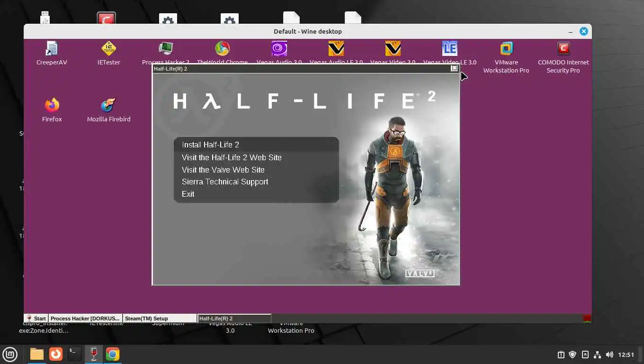The width and height of the screenshot is (644, 364).
Task: Launch TheWorld Chrome desktop icon
Action: pyautogui.click(x=222, y=53)
